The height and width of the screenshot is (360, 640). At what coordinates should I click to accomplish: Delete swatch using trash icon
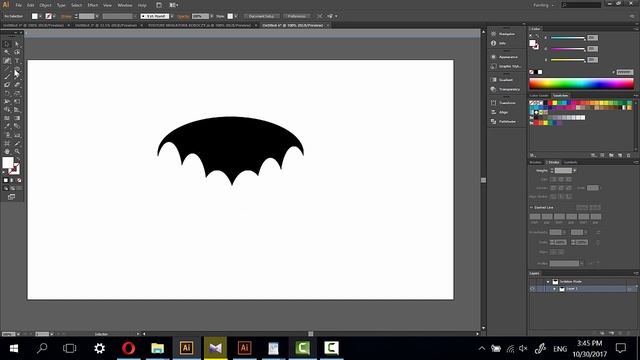629,156
